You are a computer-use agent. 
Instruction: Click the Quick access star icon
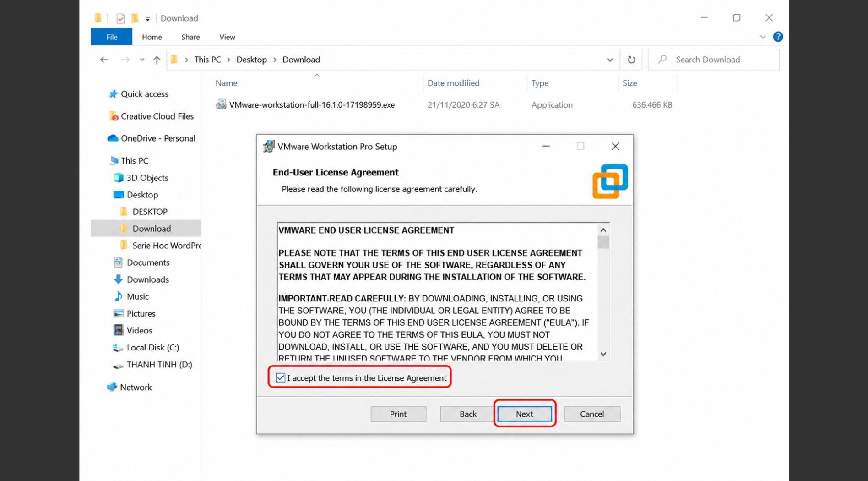113,94
